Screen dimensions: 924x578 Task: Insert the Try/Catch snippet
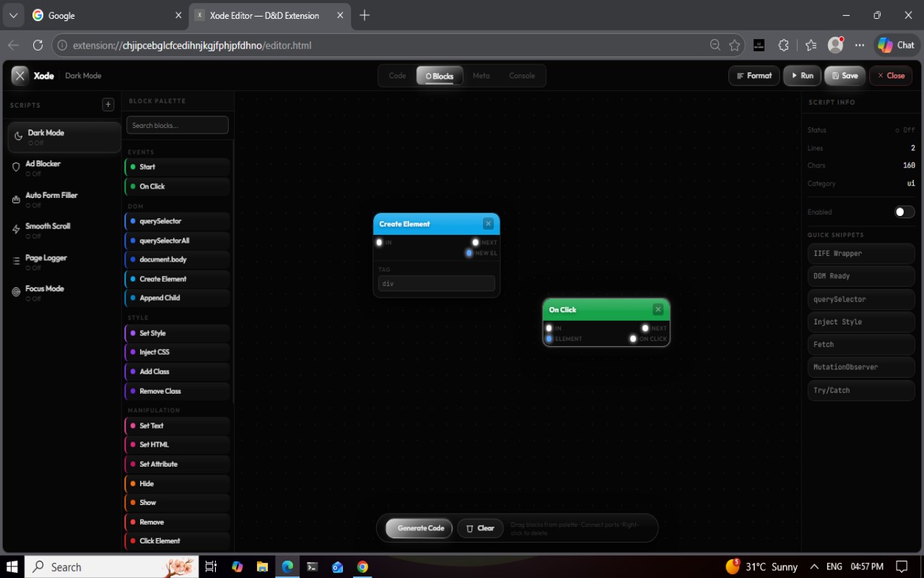(x=861, y=390)
